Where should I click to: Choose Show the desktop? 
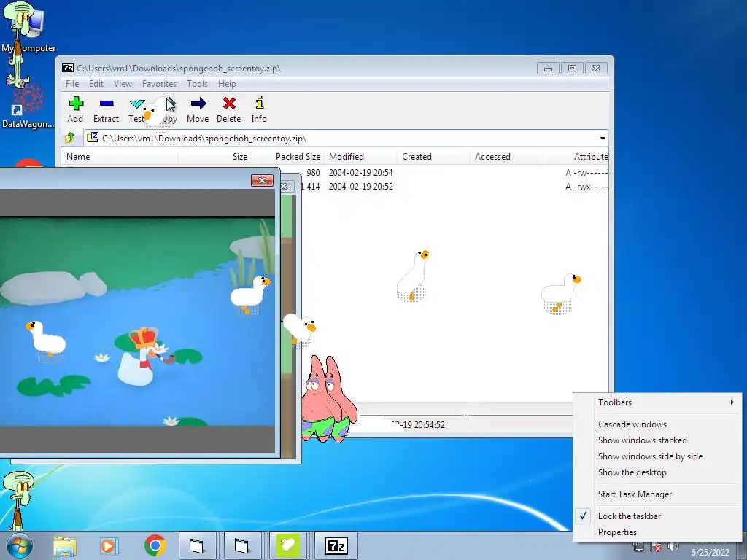point(658,472)
